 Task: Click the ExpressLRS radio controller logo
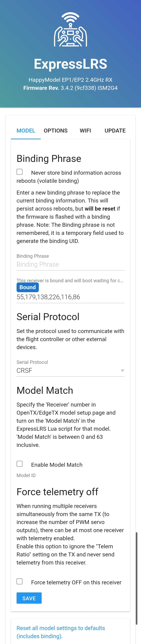click(70, 30)
